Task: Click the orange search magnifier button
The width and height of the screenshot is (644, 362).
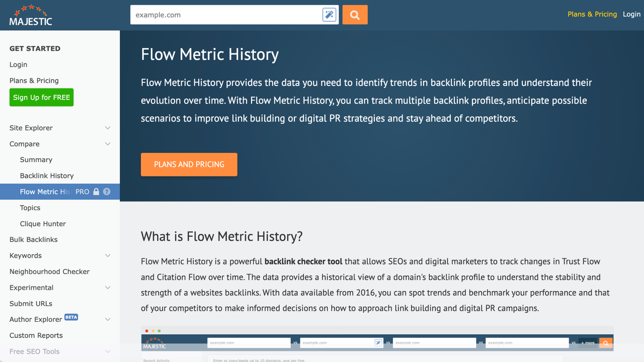Action: pyautogui.click(x=355, y=15)
